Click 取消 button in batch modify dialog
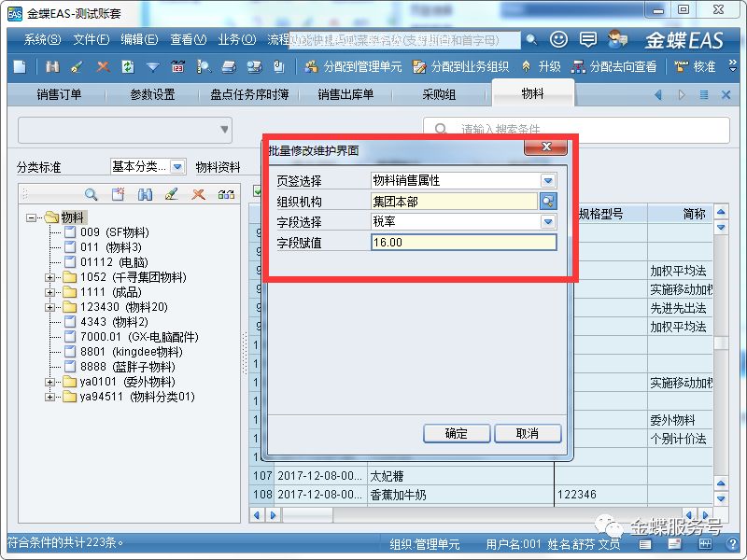The width and height of the screenshot is (747, 560). (x=528, y=433)
